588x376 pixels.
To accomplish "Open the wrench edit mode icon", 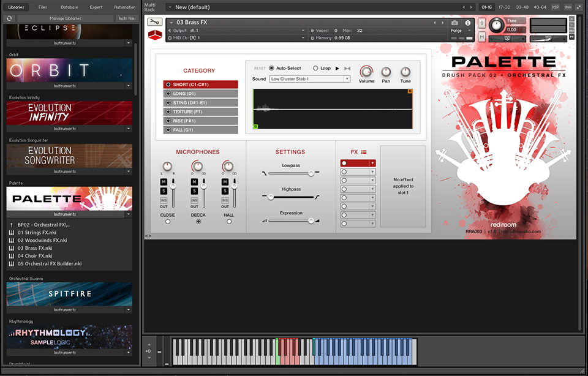I will click(x=154, y=22).
